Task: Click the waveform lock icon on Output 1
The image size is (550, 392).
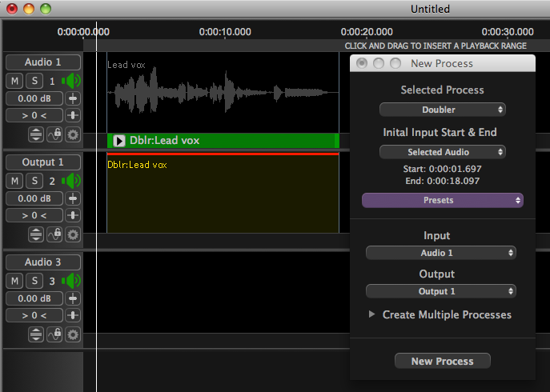Action: click(54, 234)
